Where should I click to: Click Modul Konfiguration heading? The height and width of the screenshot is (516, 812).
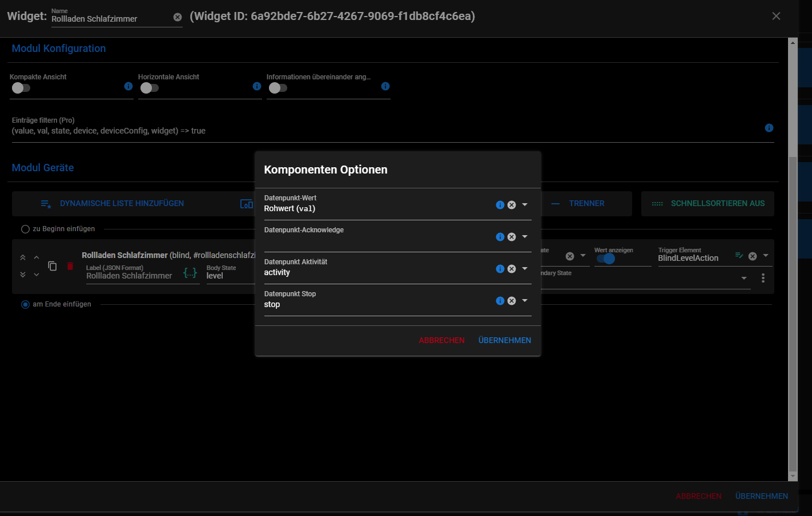coord(59,49)
